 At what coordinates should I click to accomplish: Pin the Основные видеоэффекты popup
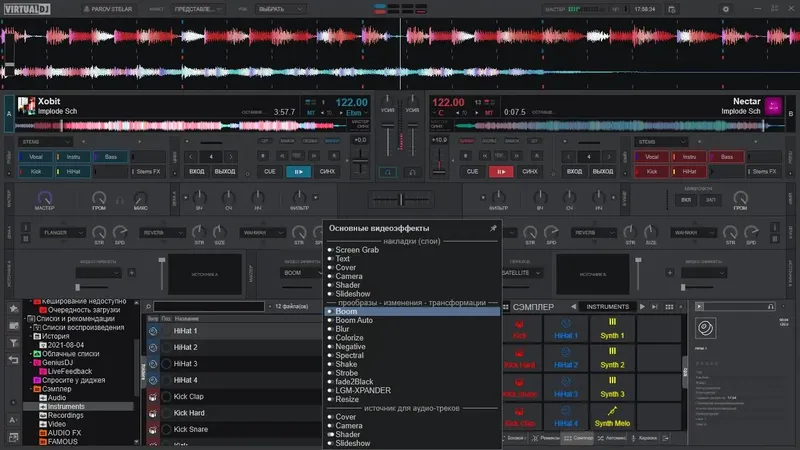[x=493, y=228]
